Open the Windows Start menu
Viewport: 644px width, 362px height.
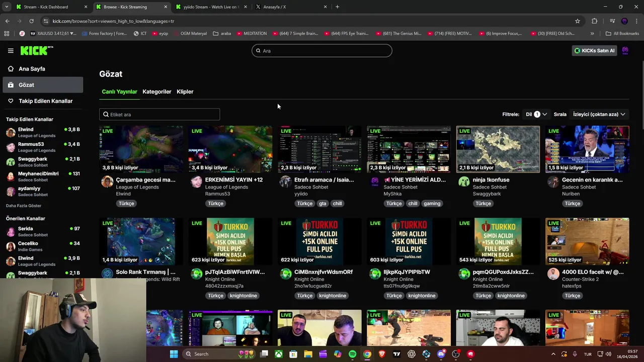[174, 354]
